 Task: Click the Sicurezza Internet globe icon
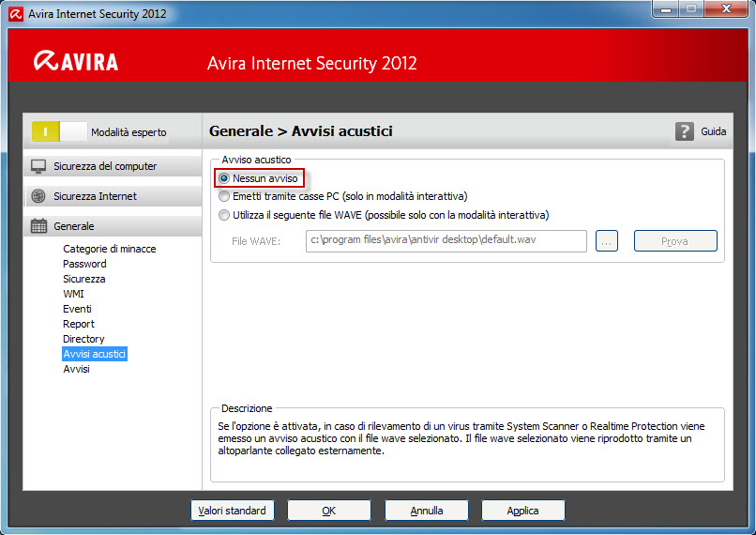click(x=38, y=196)
